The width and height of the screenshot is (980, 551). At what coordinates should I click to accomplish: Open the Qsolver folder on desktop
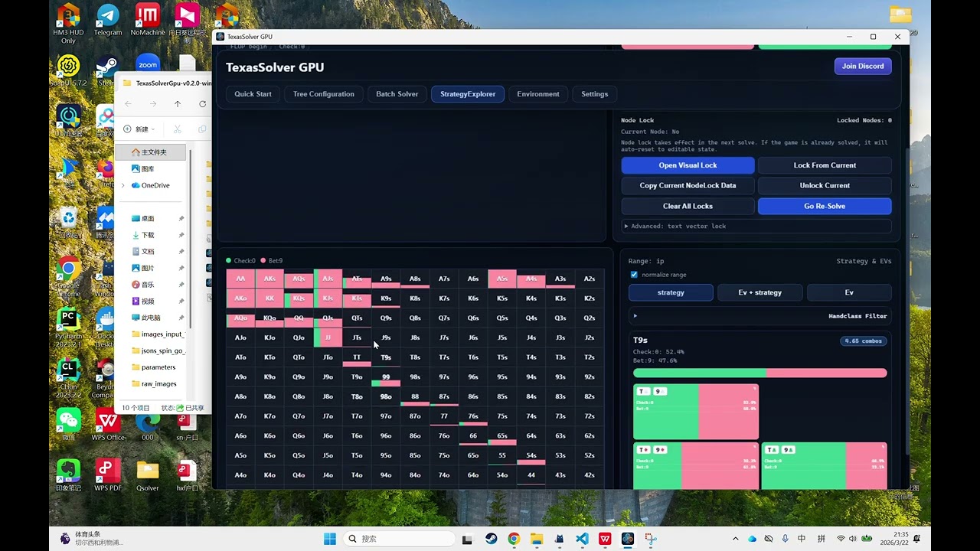[x=148, y=475]
